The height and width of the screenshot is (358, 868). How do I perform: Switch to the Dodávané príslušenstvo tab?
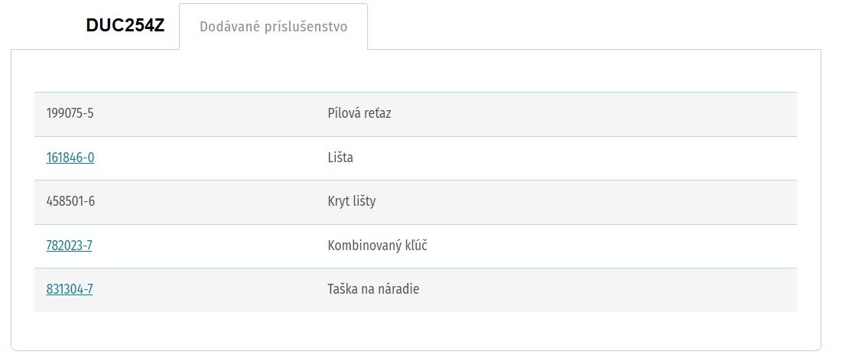[274, 27]
